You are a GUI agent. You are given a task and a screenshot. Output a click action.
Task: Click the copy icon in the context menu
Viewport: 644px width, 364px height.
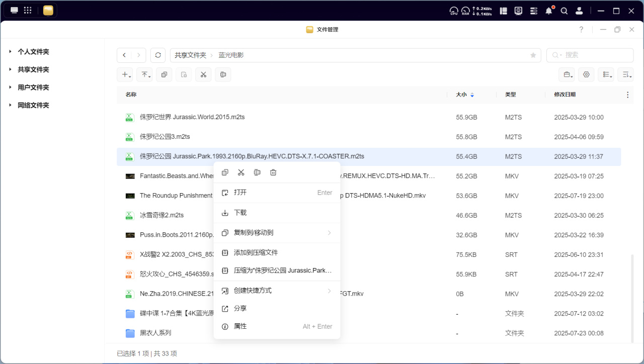pos(225,172)
